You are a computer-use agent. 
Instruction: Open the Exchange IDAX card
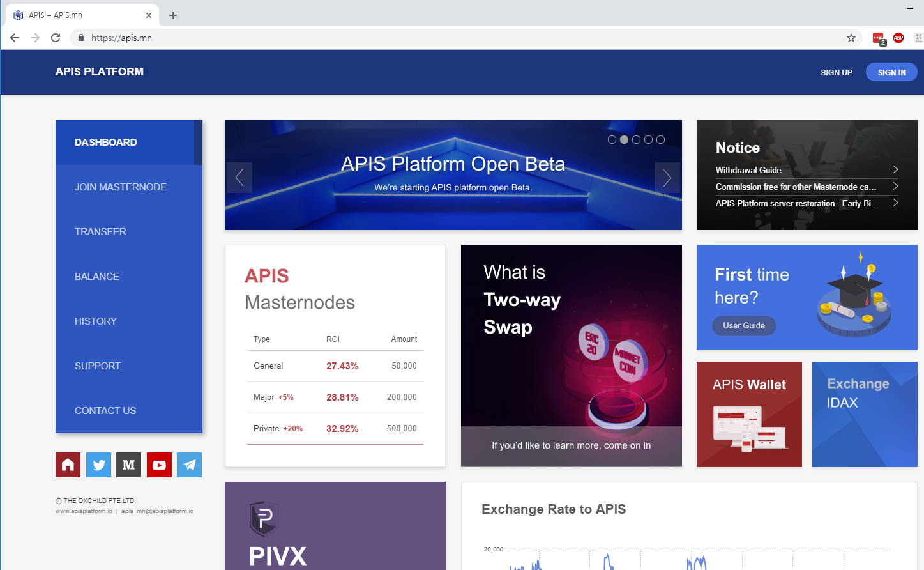coord(865,414)
